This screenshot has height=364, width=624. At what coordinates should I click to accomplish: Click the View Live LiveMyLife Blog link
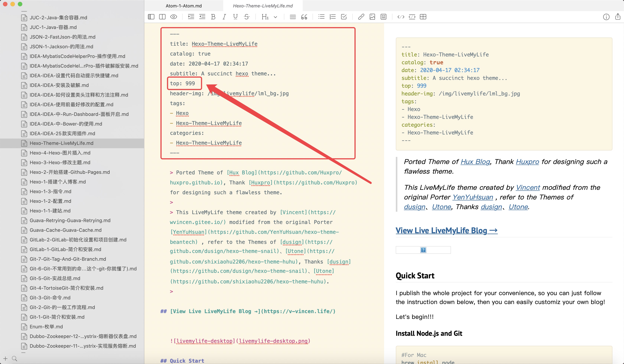[x=446, y=230]
